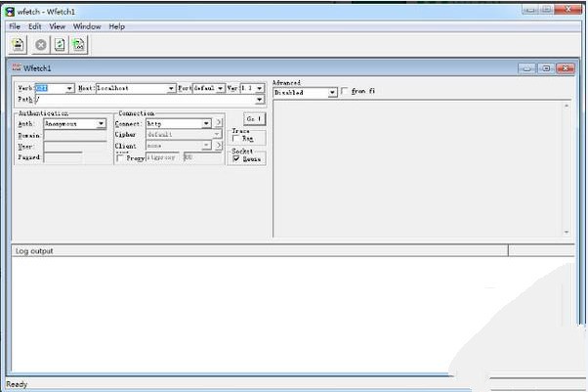
Task: Expand the Ver dropdown showing 1.1
Action: coord(259,88)
